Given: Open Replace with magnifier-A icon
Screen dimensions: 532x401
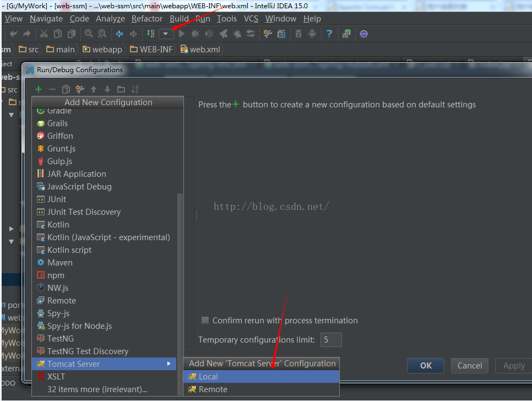Looking at the screenshot, I should [x=102, y=34].
